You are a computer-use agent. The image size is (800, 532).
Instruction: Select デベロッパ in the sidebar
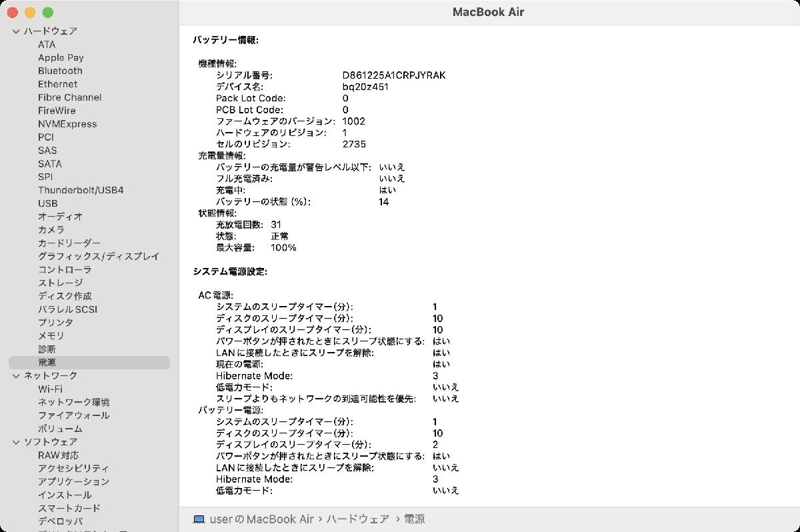61,521
